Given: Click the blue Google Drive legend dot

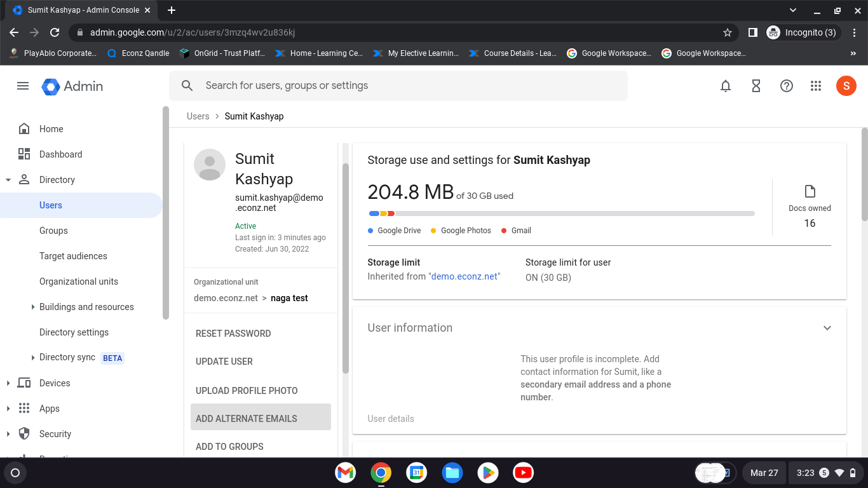Looking at the screenshot, I should click(370, 231).
